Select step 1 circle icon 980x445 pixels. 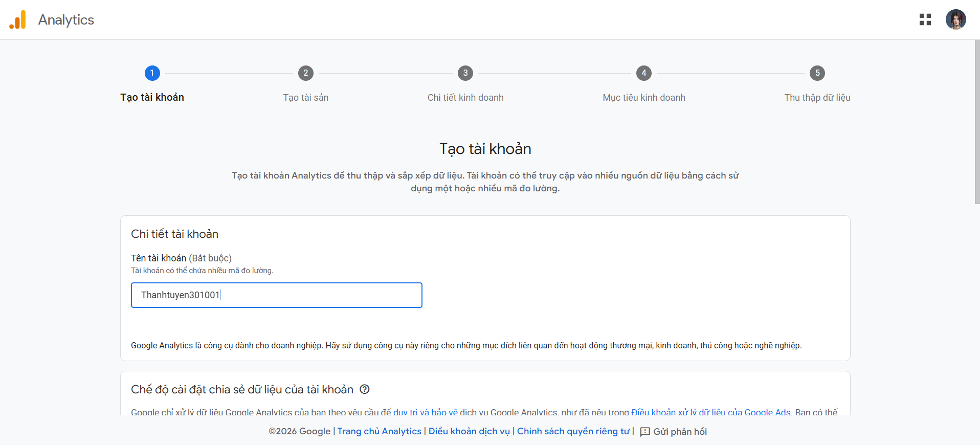click(x=152, y=73)
